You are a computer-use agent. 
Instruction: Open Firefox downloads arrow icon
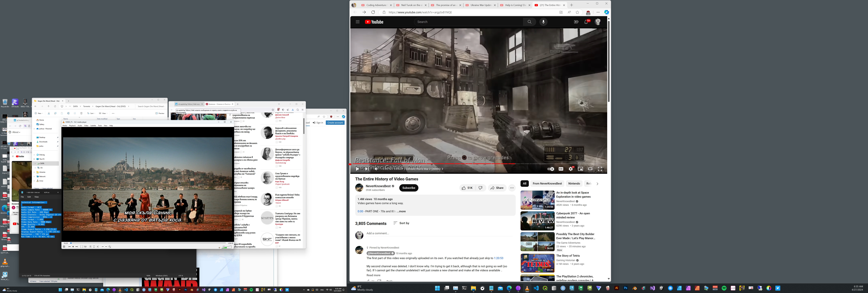coord(293,110)
